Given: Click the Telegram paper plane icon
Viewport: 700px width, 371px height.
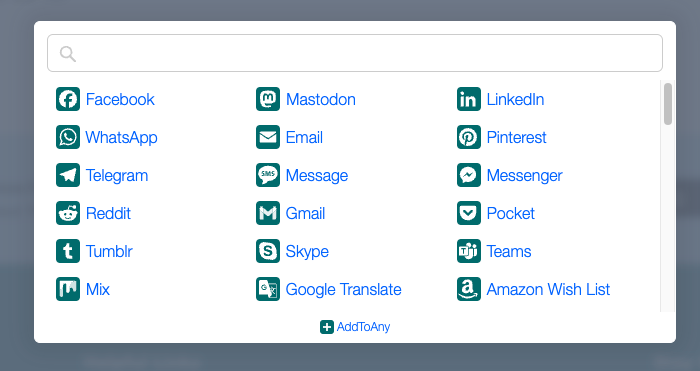Looking at the screenshot, I should [x=68, y=175].
